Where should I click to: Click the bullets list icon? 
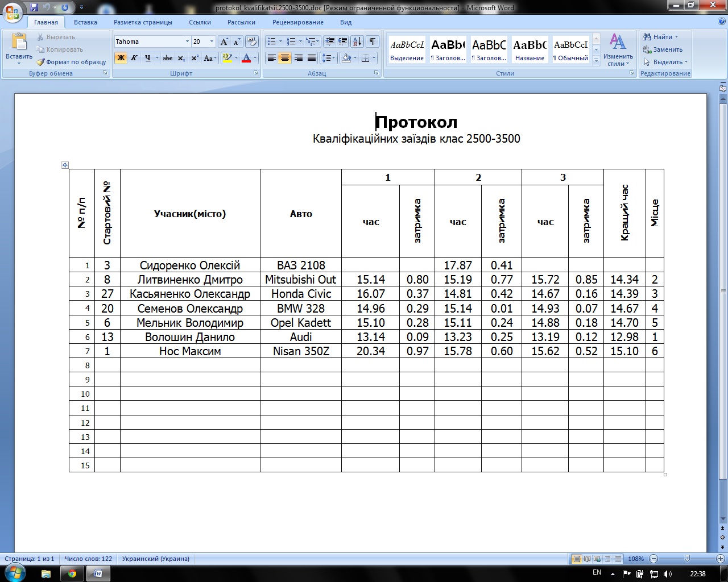[x=272, y=41]
